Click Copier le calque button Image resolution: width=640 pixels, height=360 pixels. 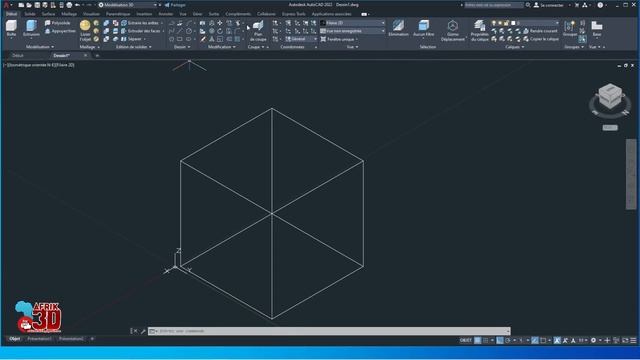(541, 39)
